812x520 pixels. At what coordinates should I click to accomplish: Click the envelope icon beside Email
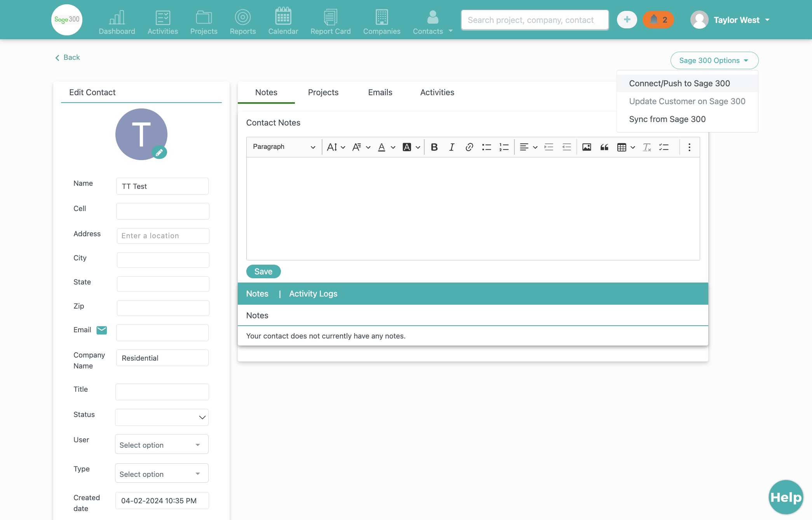[102, 330]
